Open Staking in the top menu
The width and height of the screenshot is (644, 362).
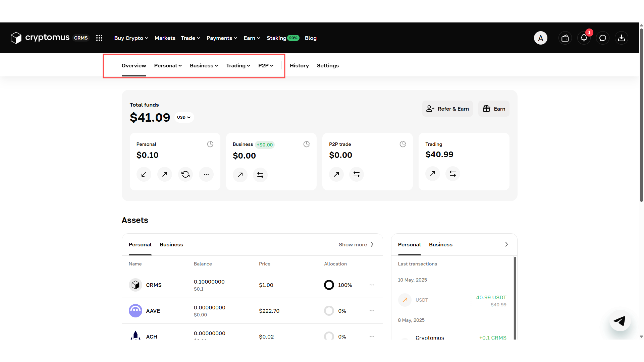click(283, 38)
